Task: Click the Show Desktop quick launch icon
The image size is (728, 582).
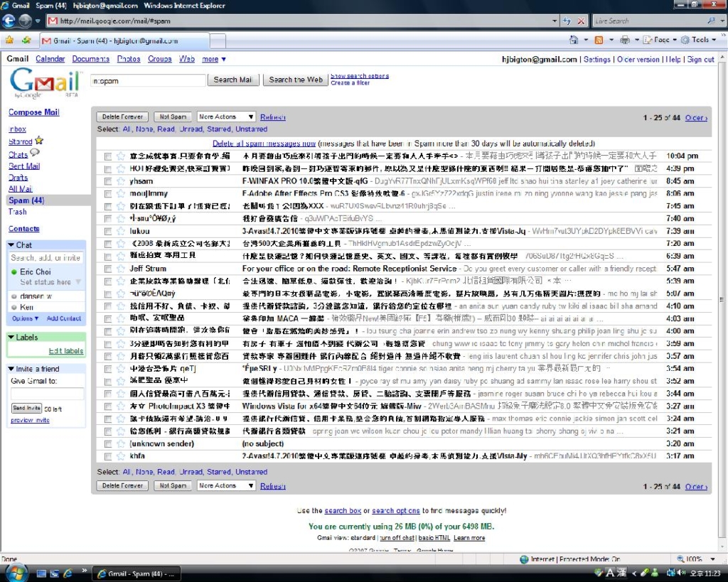Action: [x=42, y=573]
